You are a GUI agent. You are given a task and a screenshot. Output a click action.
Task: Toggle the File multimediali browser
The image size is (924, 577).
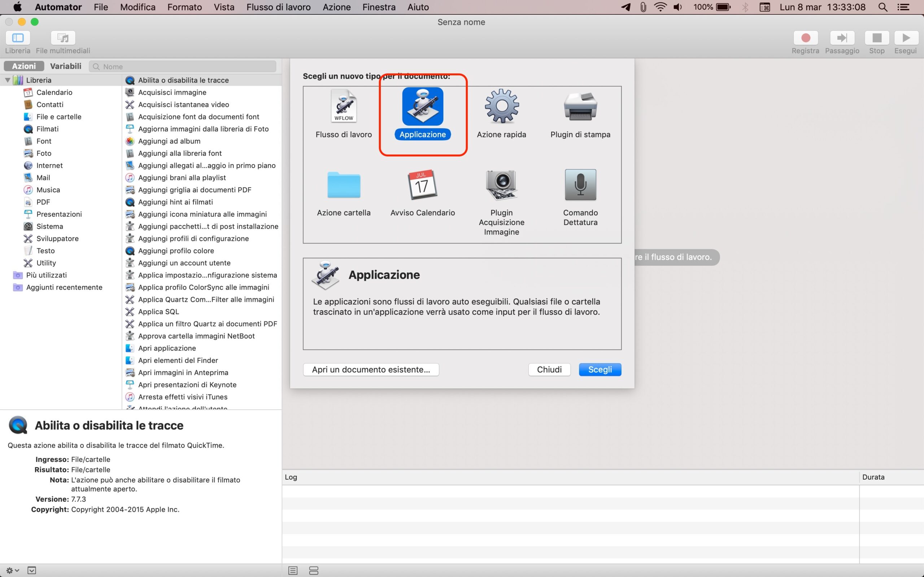tap(63, 38)
